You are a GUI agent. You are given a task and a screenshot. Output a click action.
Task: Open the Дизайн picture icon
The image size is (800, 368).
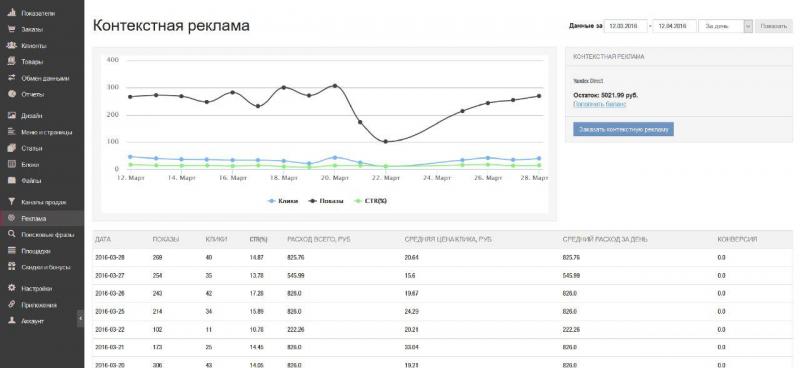point(11,115)
